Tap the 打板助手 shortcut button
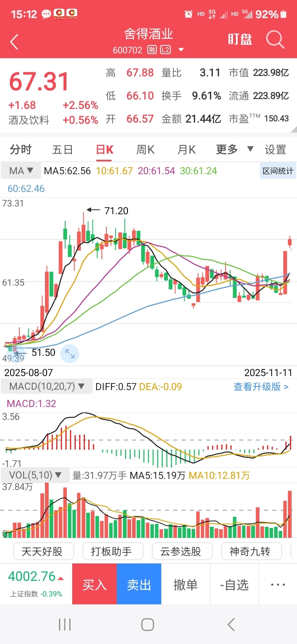297x644 pixels. point(113,551)
